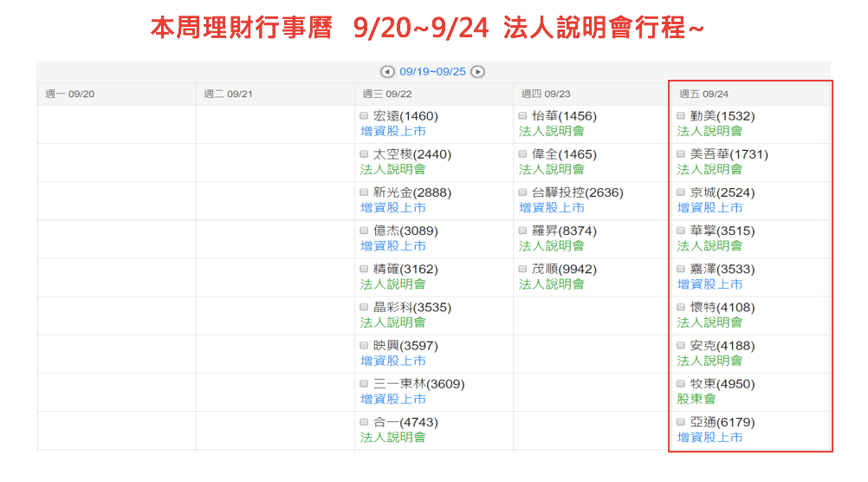Image resolution: width=868 pixels, height=482 pixels.
Task: Check the box for 宏遠(1460)
Action: tap(365, 116)
